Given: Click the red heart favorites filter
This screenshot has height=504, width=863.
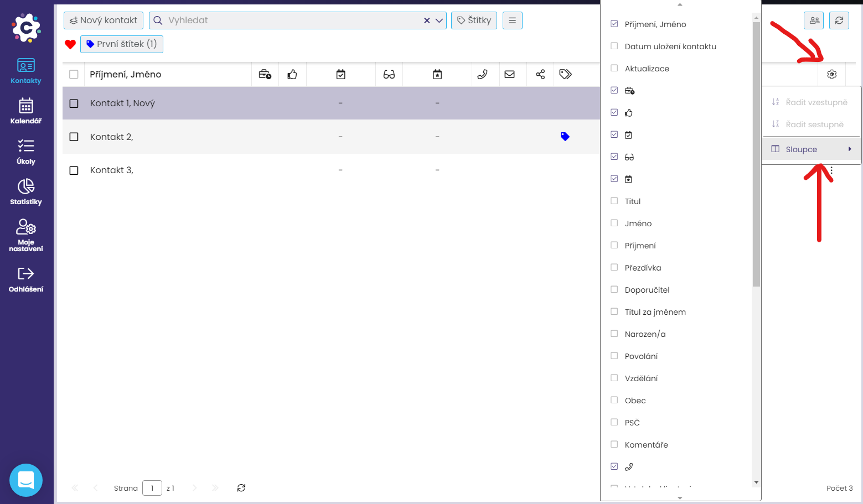Looking at the screenshot, I should [70, 44].
